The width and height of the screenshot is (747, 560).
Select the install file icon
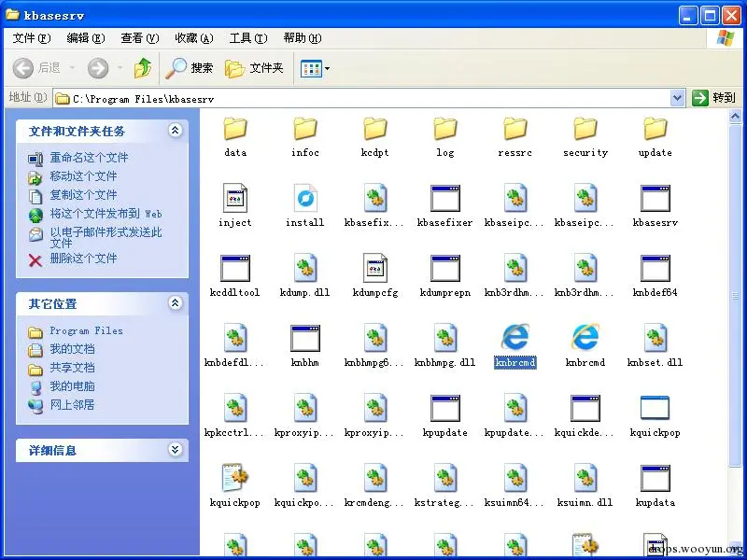click(305, 198)
